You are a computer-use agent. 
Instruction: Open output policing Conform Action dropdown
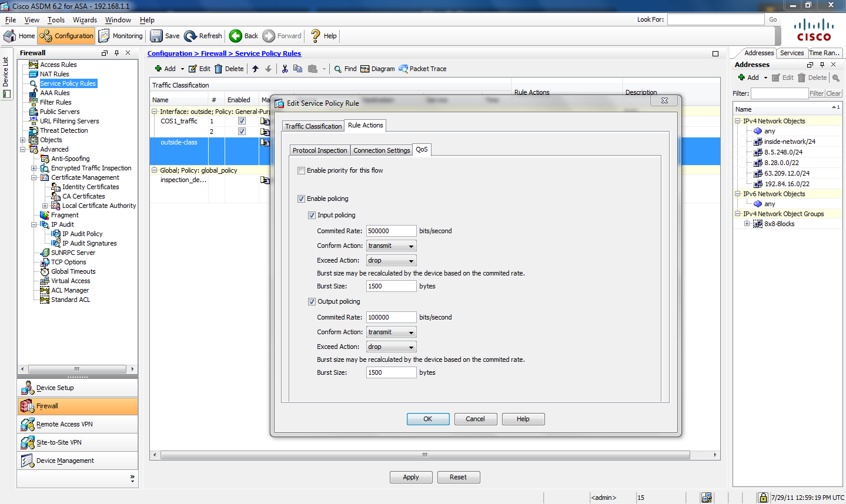[392, 332]
